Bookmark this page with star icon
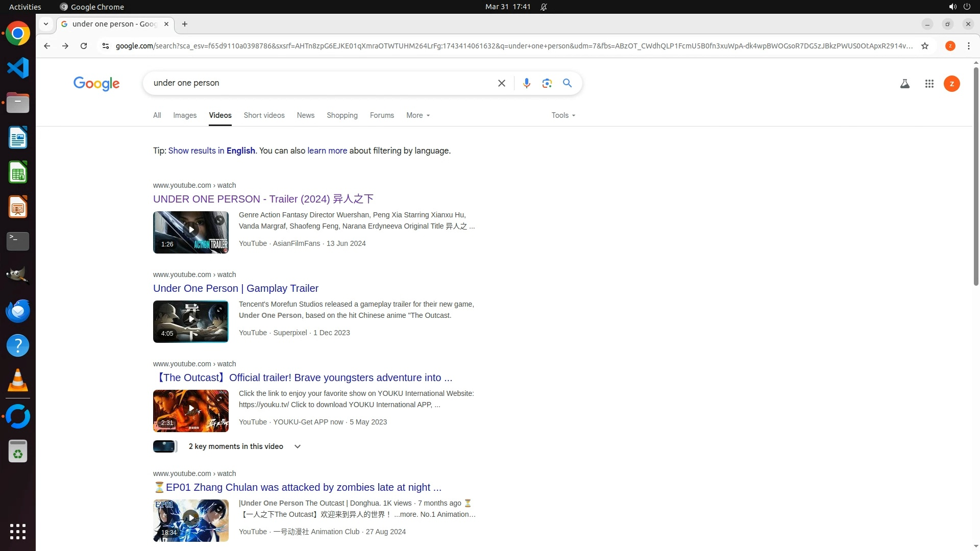The width and height of the screenshot is (980, 551). [924, 46]
